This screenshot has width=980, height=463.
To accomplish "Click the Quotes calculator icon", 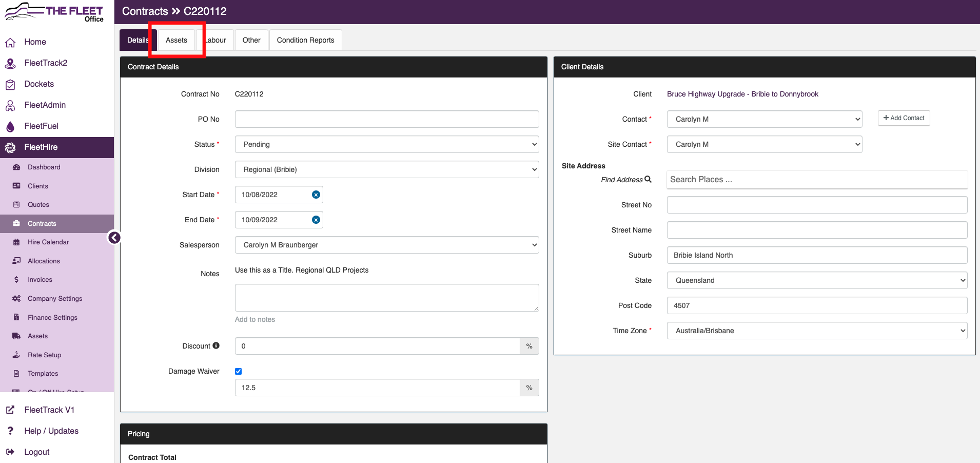I will coord(16,205).
